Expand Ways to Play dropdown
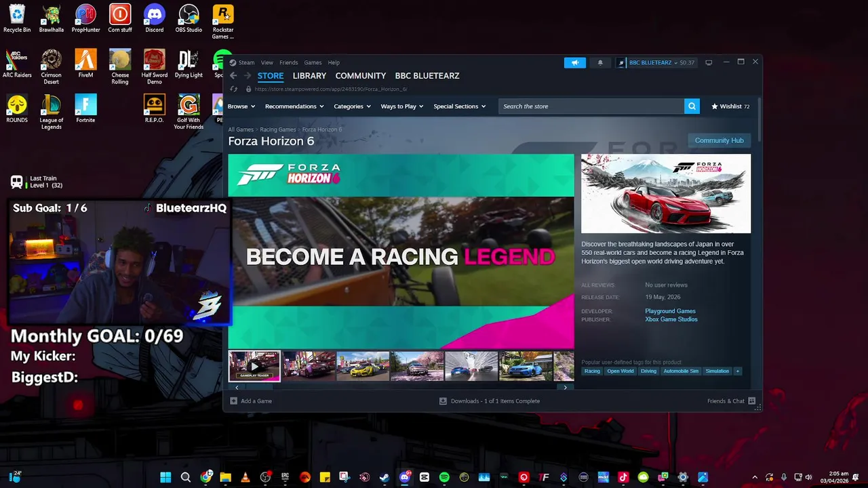Image resolution: width=868 pixels, height=488 pixels. pyautogui.click(x=402, y=106)
